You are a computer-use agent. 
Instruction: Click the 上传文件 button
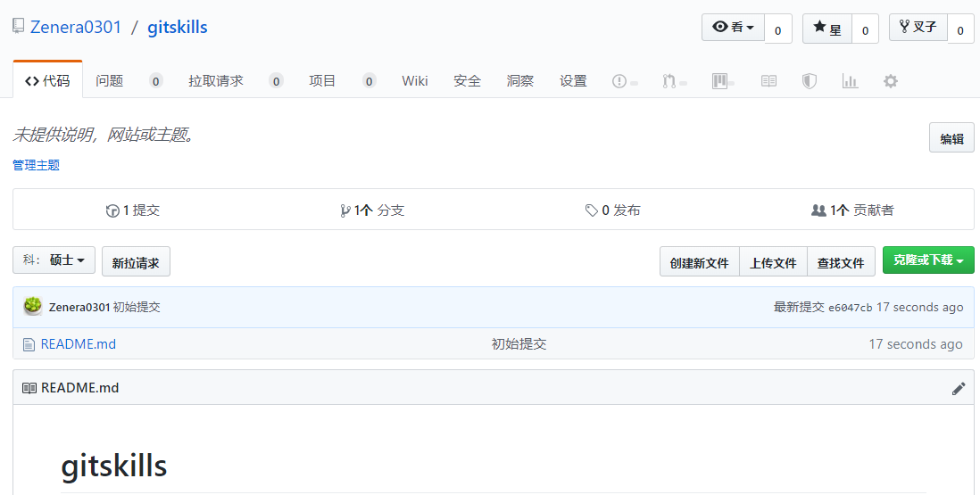773,262
